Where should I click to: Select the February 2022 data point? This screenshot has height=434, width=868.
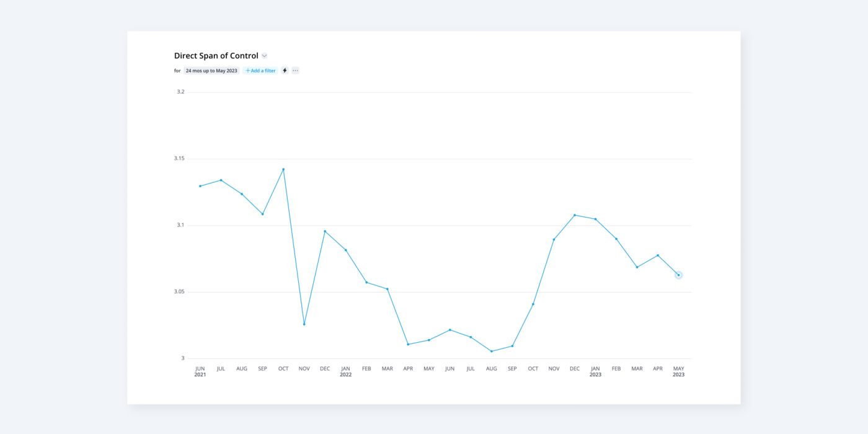point(366,282)
